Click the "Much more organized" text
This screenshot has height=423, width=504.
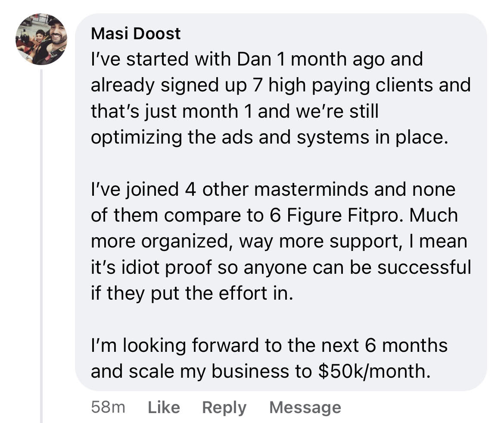coord(434,215)
